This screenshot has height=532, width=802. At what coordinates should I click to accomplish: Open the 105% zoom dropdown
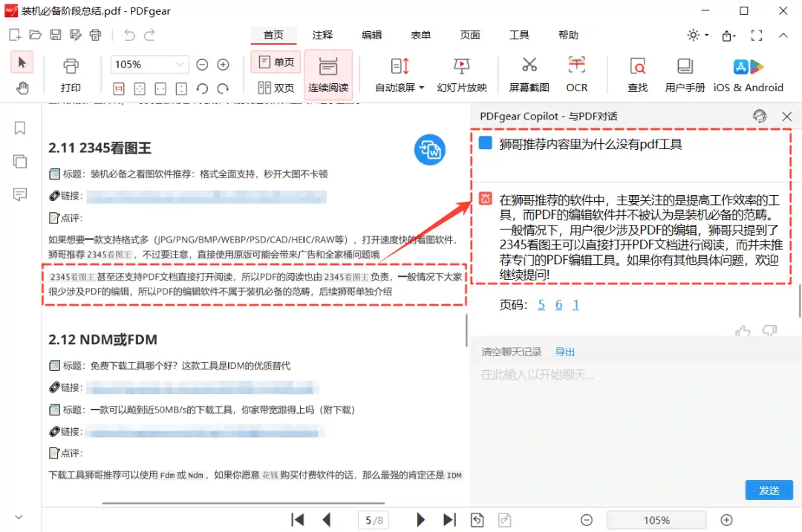point(180,65)
